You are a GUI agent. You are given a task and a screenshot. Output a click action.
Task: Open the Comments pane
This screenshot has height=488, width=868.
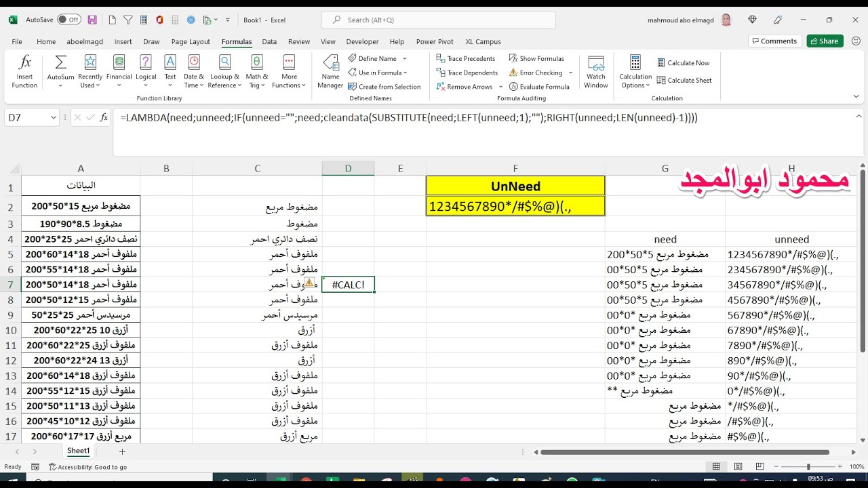774,41
